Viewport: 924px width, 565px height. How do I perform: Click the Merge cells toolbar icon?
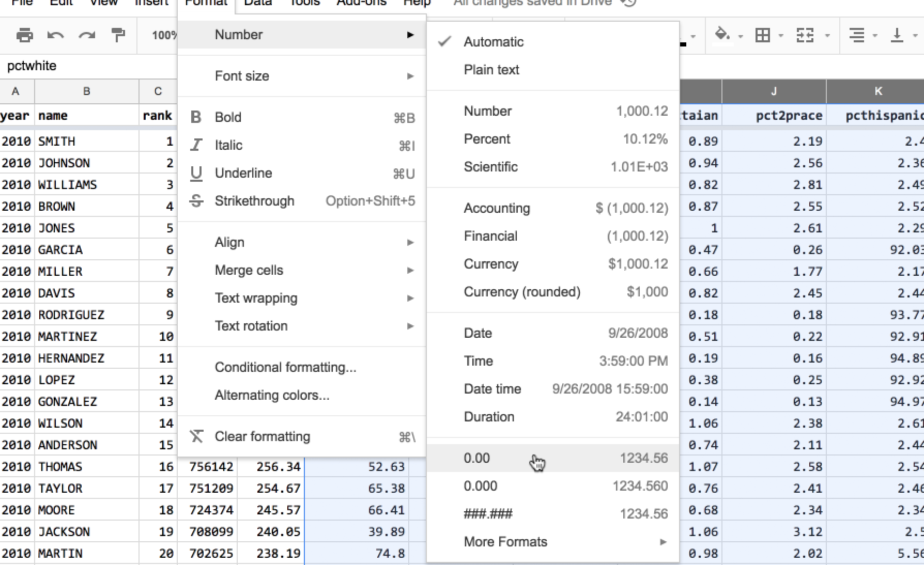(x=805, y=35)
